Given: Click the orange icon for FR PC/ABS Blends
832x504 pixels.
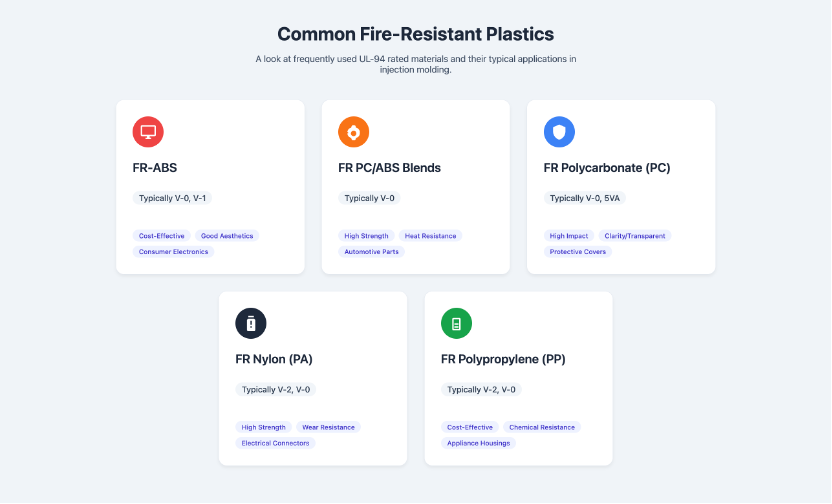Looking at the screenshot, I should point(353,132).
